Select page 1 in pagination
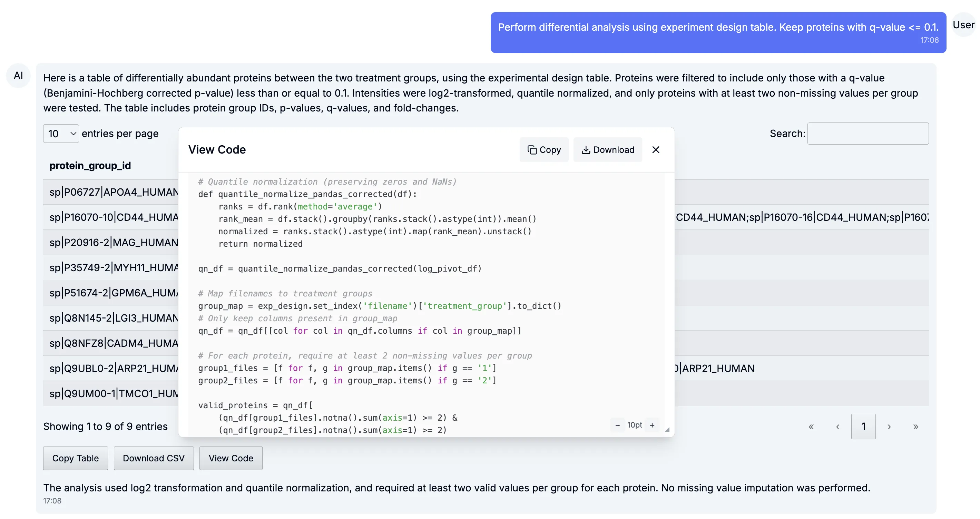This screenshot has height=519, width=980. pyautogui.click(x=863, y=427)
